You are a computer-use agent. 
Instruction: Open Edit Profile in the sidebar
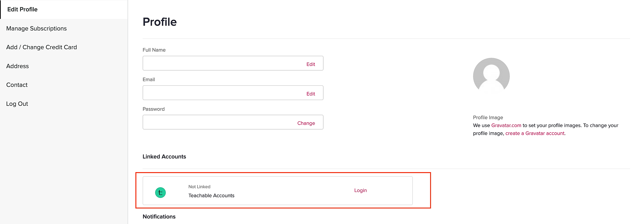tap(22, 9)
